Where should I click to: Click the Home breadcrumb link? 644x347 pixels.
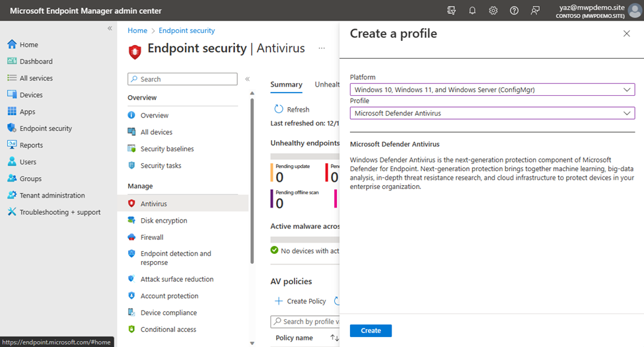(x=137, y=30)
